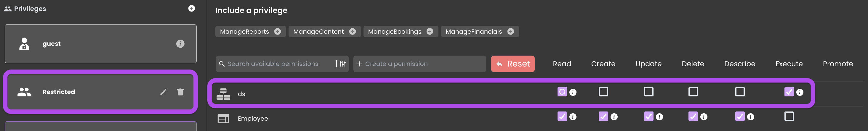Enable Execute permission for Employee

[789, 116]
